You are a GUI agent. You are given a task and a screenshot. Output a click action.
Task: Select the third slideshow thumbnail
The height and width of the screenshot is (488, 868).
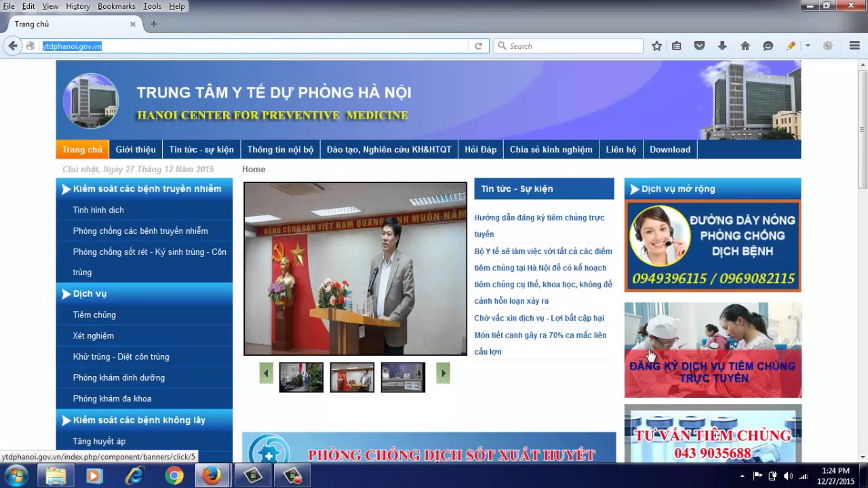pos(403,378)
